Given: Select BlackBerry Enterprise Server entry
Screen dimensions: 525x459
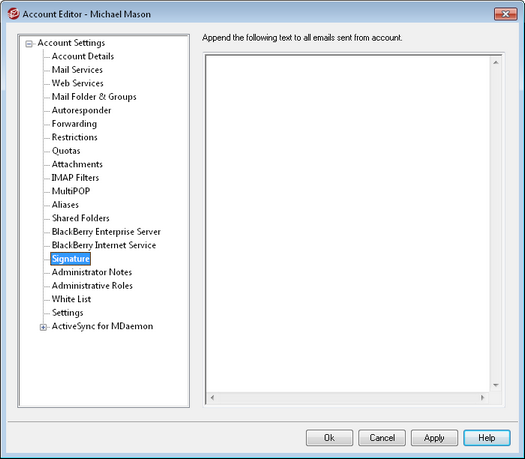Looking at the screenshot, I should [x=106, y=232].
